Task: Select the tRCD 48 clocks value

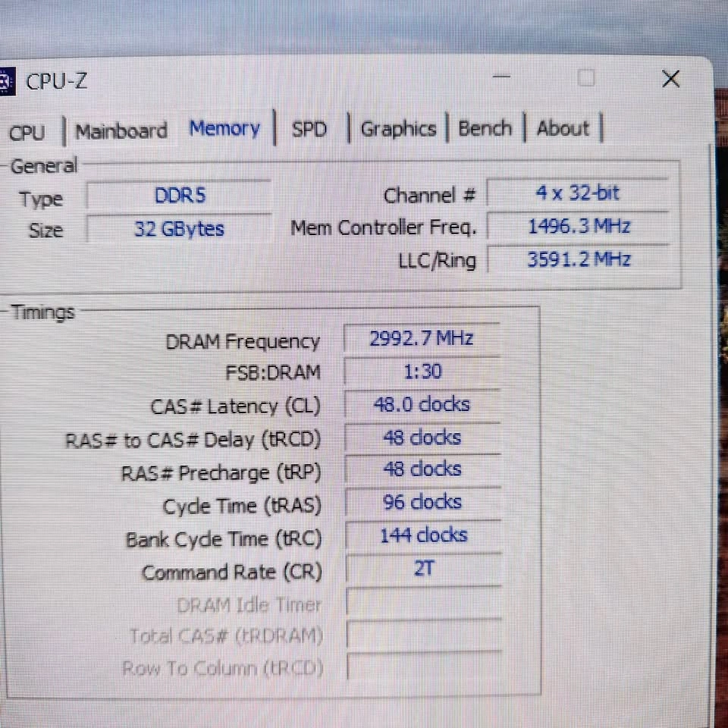Action: [x=422, y=438]
